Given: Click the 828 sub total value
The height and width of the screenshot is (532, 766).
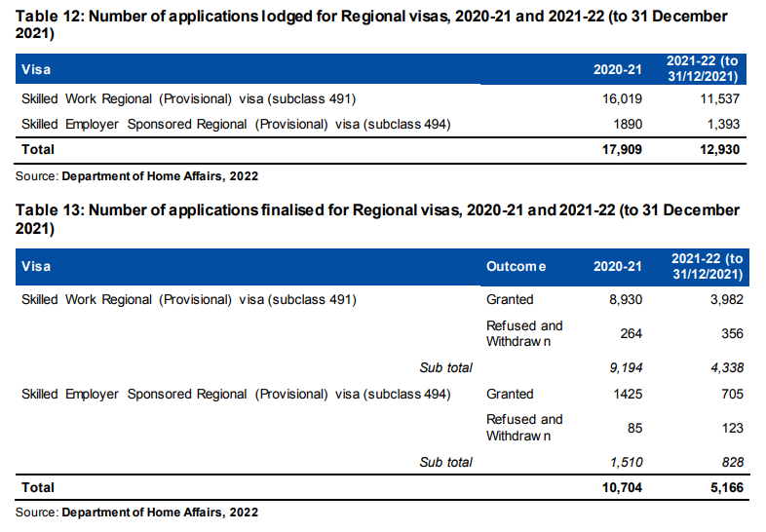Looking at the screenshot, I should click(730, 462).
